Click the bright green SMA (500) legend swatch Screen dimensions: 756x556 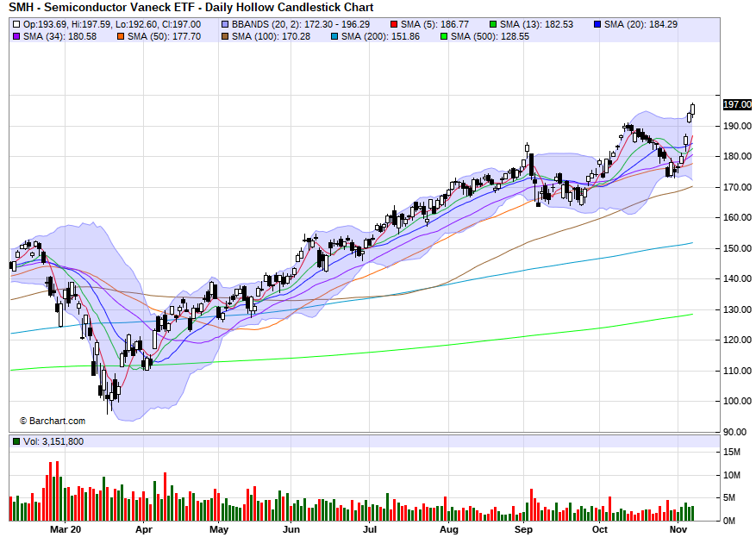tap(444, 36)
